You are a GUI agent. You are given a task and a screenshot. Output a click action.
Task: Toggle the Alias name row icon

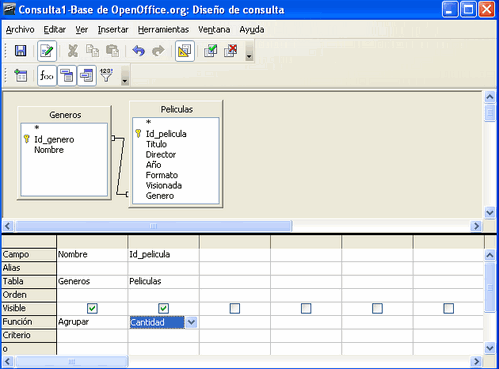(x=87, y=76)
